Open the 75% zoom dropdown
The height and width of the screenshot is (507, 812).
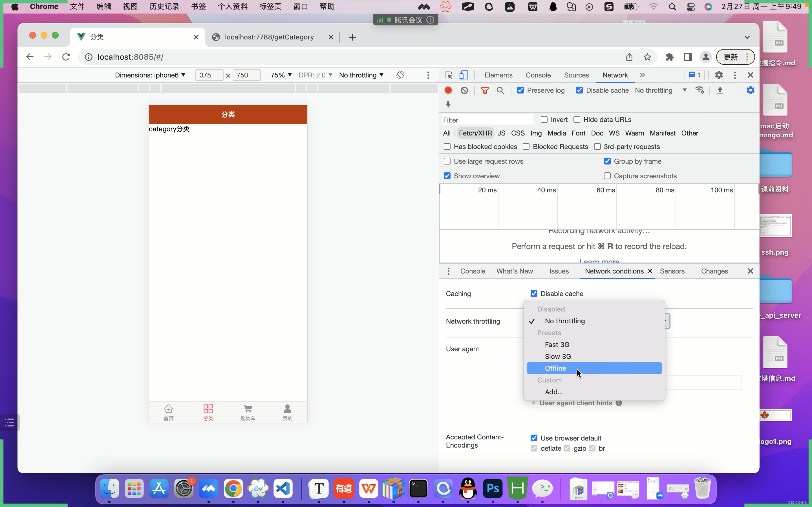281,75
